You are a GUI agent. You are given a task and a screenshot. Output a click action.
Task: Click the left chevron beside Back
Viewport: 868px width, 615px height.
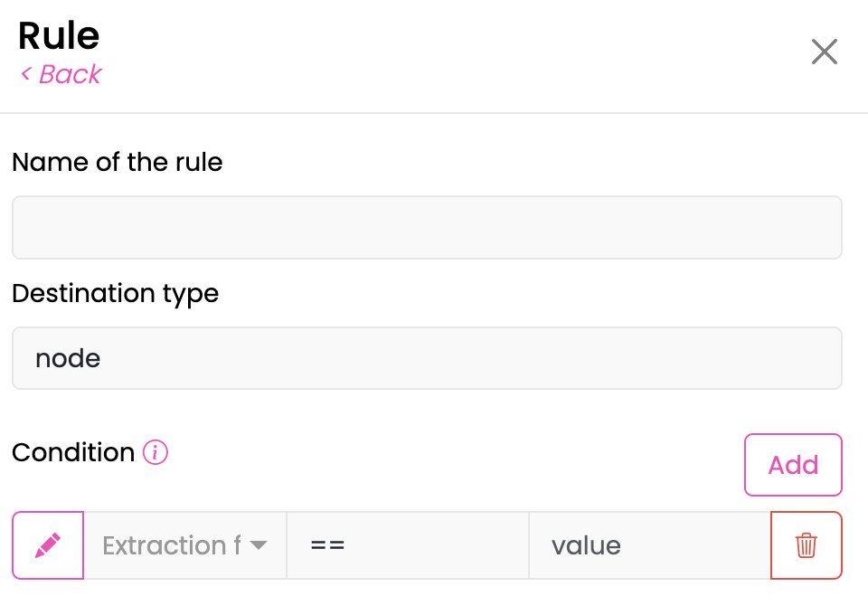25,73
